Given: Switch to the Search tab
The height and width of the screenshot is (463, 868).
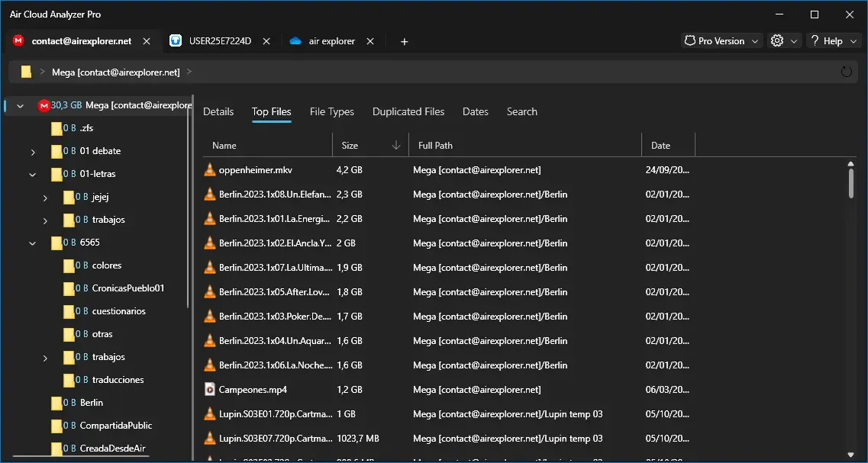Looking at the screenshot, I should click(522, 111).
